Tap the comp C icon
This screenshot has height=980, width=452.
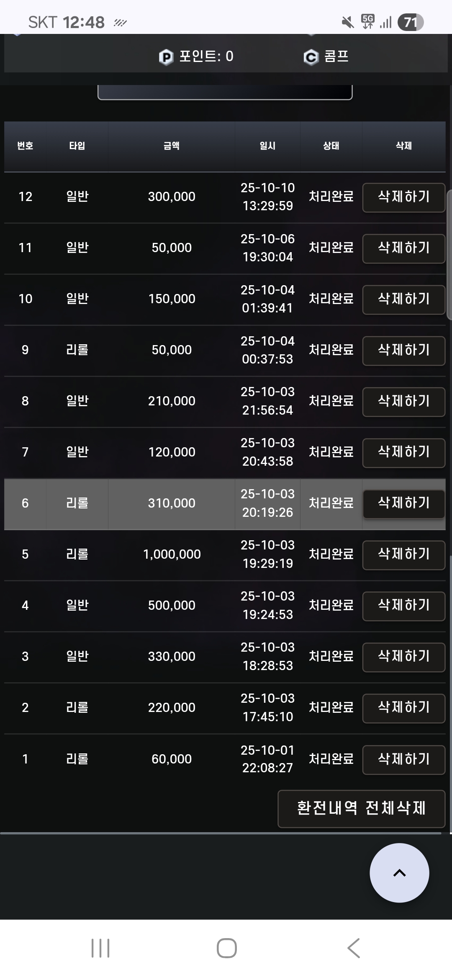(311, 57)
